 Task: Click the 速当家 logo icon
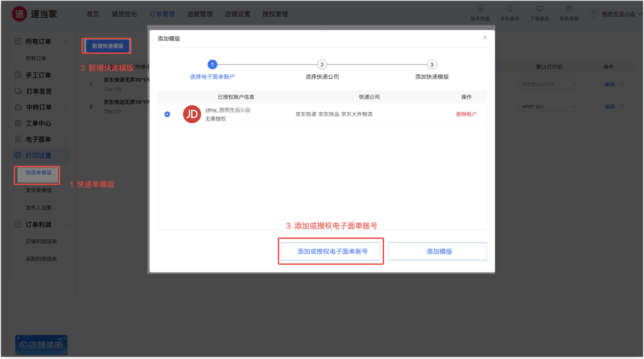click(19, 14)
